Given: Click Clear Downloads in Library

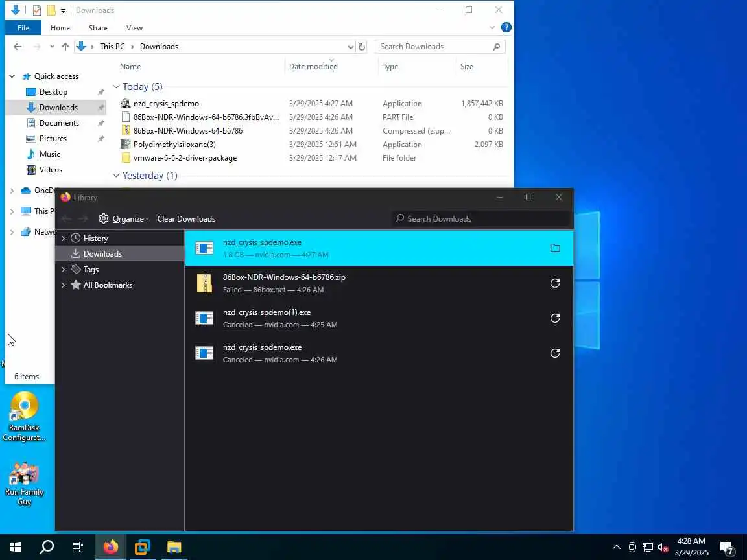Looking at the screenshot, I should [186, 219].
